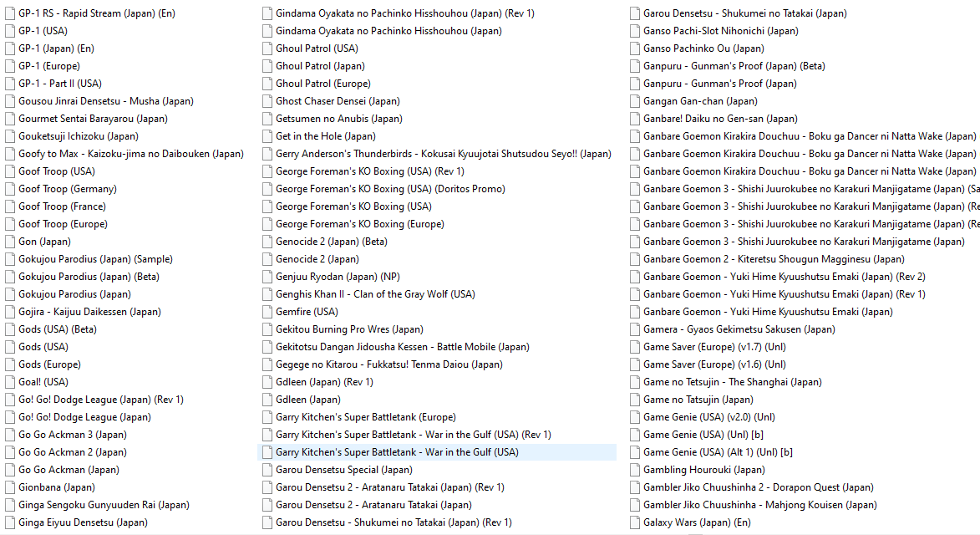980x535 pixels.
Task: Click the Go Go Ackman 2 (Japan) entry
Action: (73, 452)
